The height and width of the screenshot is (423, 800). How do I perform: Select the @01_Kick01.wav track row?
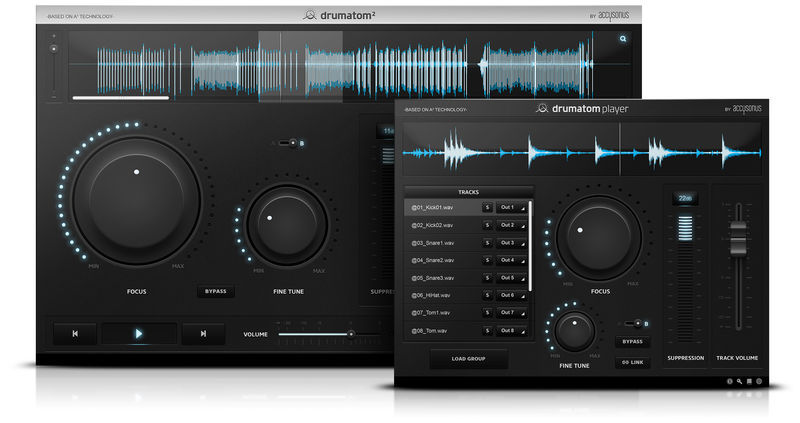click(467, 208)
